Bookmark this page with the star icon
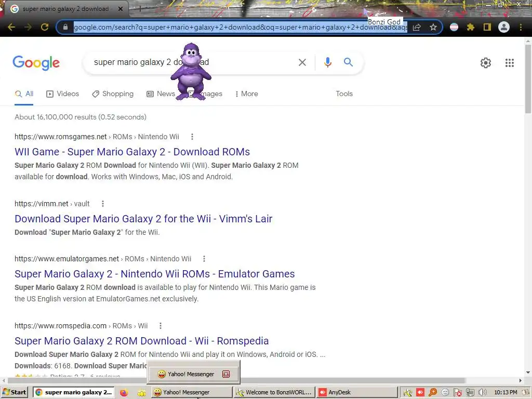This screenshot has width=532, height=399. tap(433, 27)
